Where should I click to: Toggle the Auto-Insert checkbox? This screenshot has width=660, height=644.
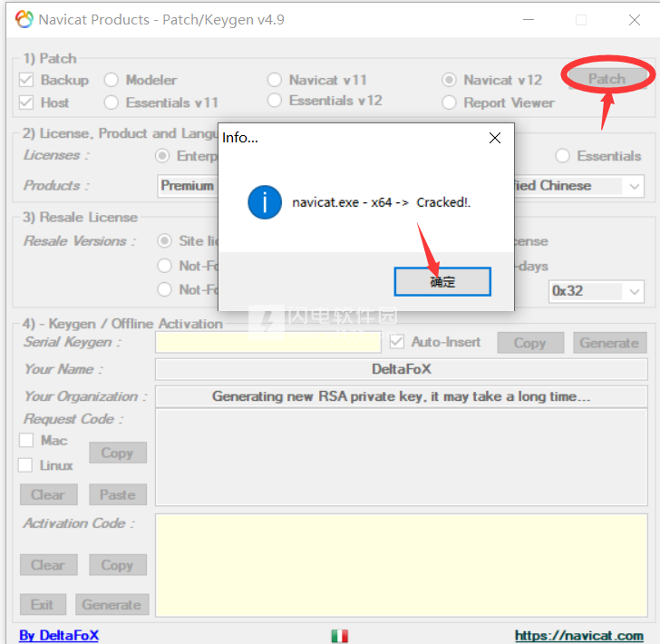pos(397,342)
